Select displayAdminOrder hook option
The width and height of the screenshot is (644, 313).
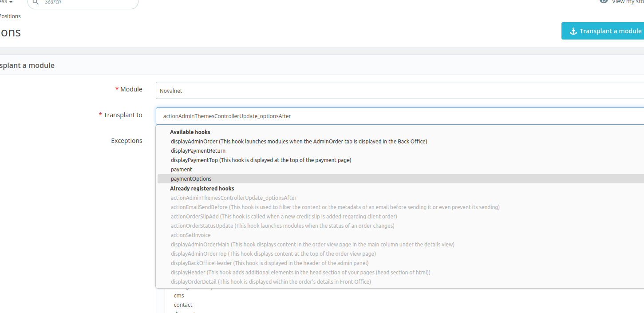tap(400, 141)
